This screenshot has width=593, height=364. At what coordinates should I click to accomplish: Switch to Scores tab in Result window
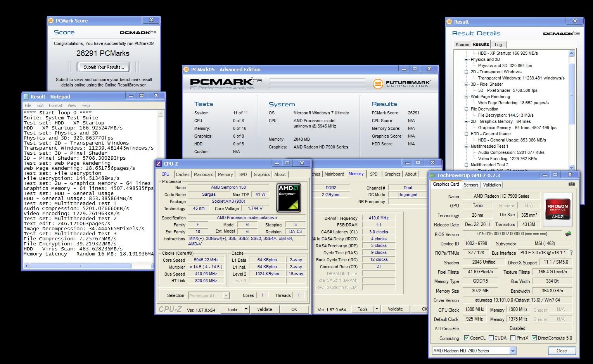[x=462, y=45]
